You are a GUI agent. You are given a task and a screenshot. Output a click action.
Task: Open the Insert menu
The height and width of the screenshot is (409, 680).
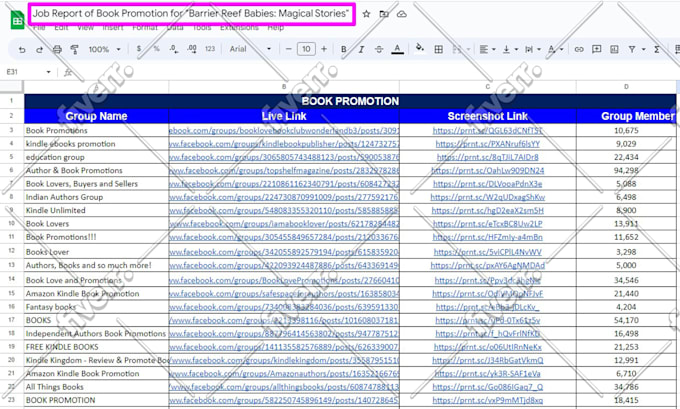tap(113, 28)
